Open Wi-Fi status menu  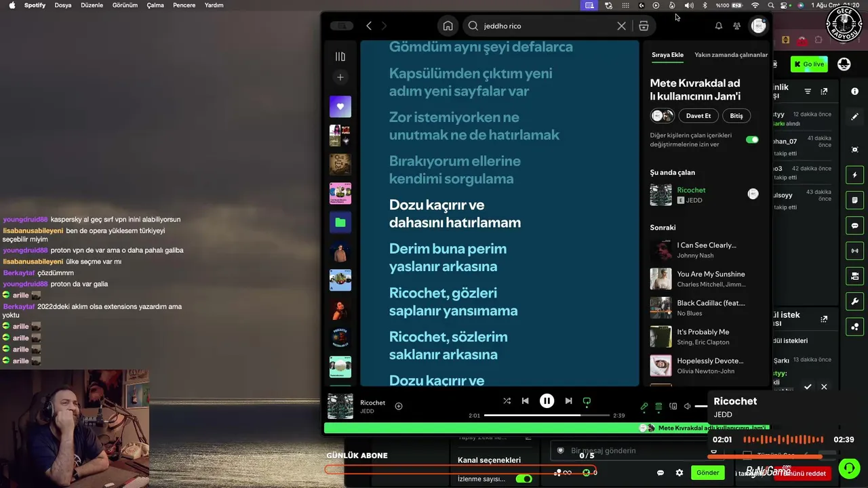(755, 5)
